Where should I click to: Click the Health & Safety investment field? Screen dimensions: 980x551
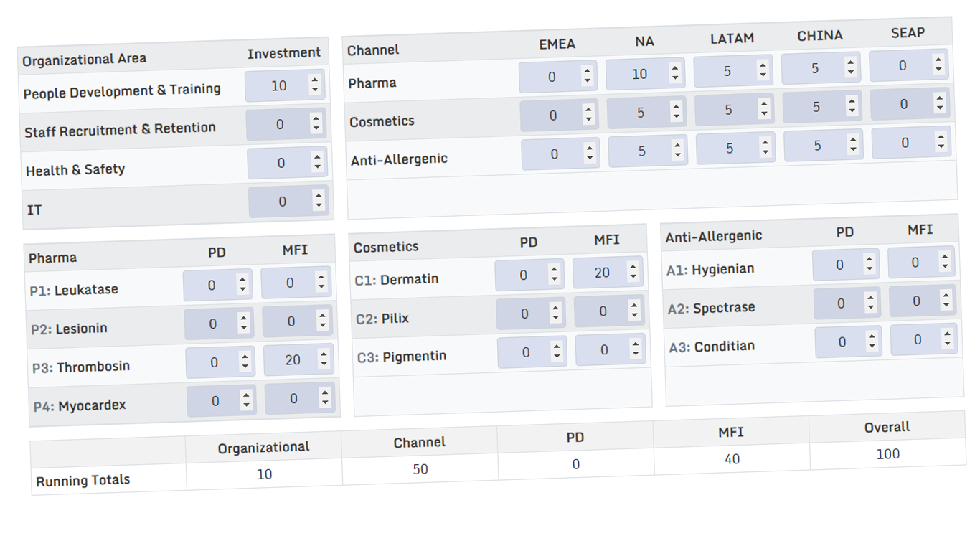(x=287, y=163)
